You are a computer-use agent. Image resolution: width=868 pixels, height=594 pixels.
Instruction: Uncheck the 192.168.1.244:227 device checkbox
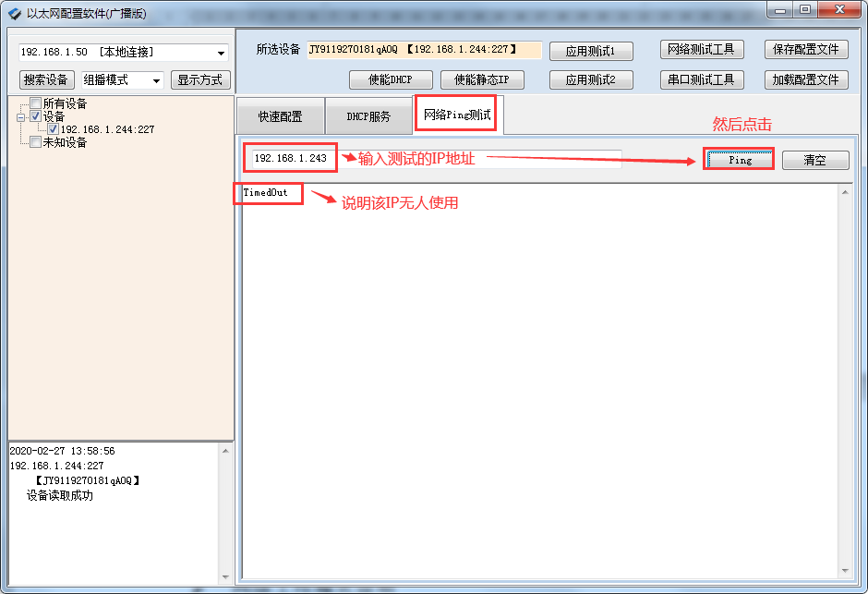pyautogui.click(x=53, y=128)
